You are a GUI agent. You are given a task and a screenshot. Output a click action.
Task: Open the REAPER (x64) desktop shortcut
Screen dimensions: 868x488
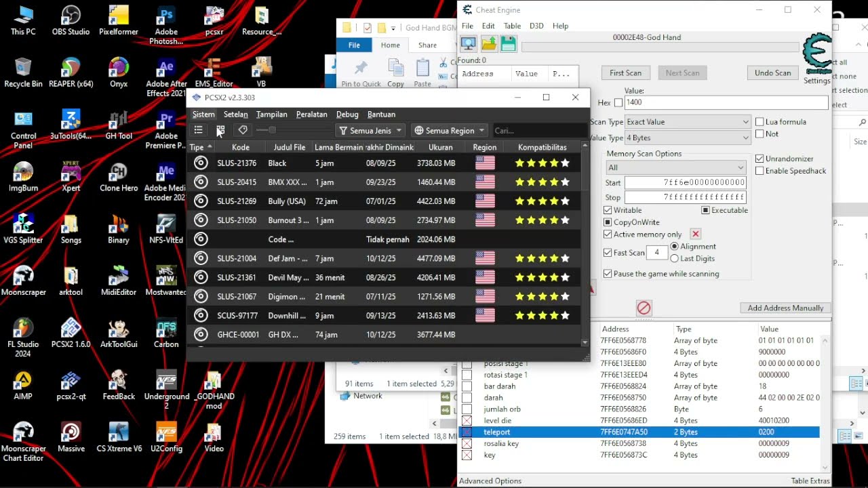[x=71, y=73]
